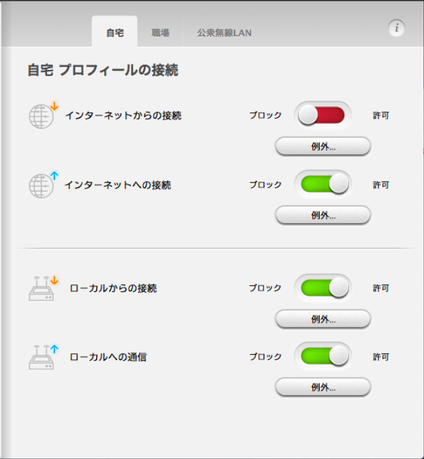This screenshot has height=459, width=424.
Task: Switch to the 公衆無線LAN tab
Action: (x=224, y=33)
